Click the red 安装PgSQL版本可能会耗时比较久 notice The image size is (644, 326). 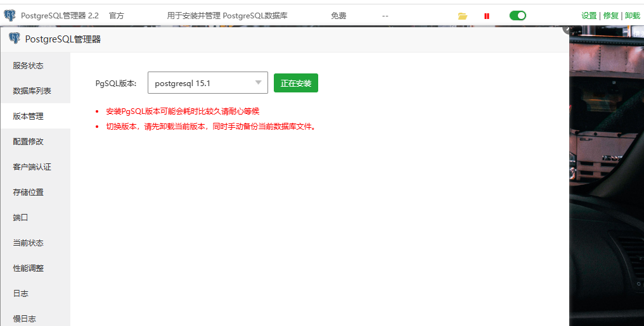[x=183, y=111]
